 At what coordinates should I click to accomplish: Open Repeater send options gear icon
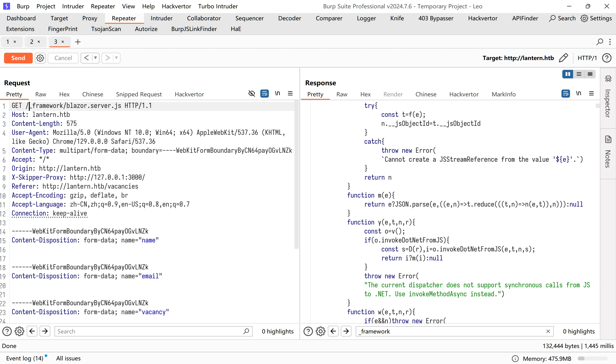[x=40, y=58]
